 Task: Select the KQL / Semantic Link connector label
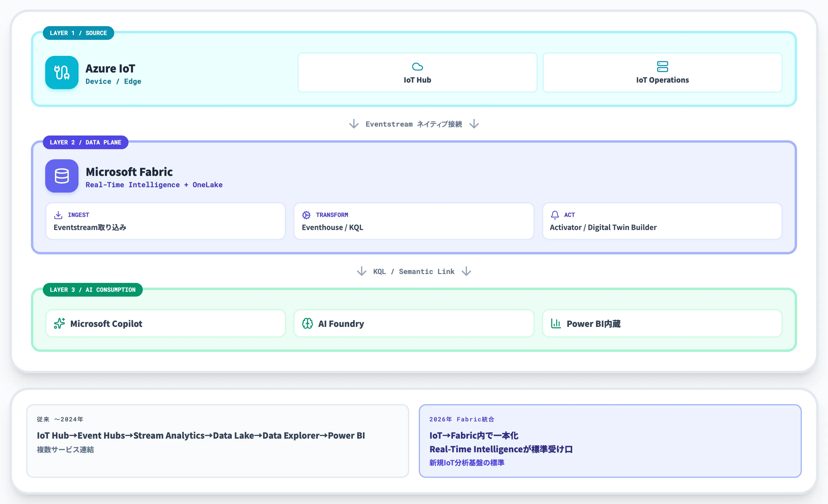tap(414, 271)
